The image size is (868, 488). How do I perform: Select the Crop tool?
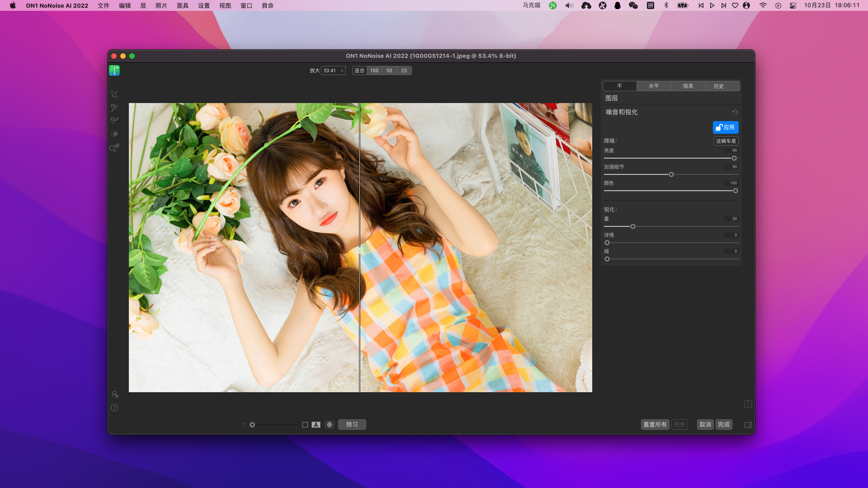tap(114, 94)
